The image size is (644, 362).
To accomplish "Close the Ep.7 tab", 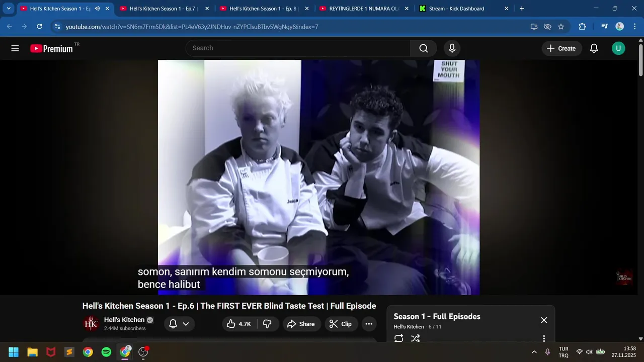I will (x=207, y=9).
